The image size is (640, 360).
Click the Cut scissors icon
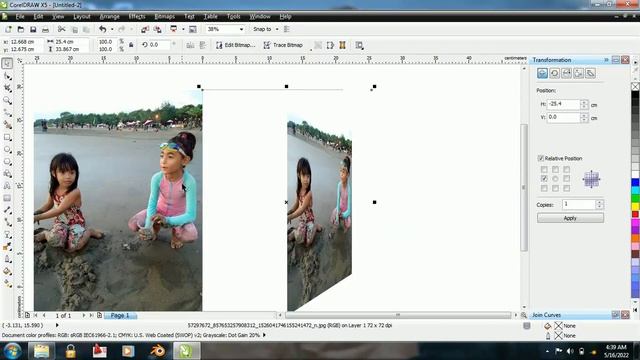(x=62, y=29)
